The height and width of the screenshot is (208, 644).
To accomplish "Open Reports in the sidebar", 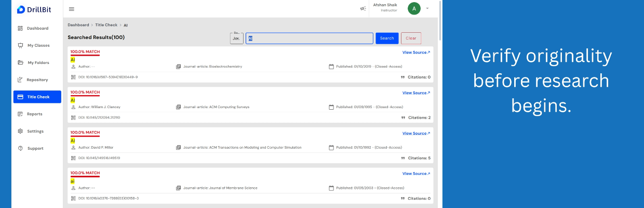I will 37,114.
